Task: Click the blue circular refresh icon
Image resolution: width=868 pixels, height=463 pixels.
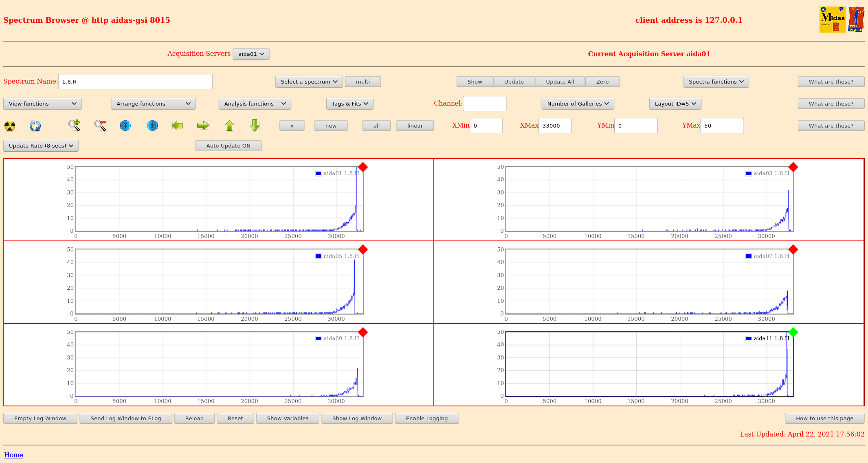Action: pyautogui.click(x=35, y=126)
